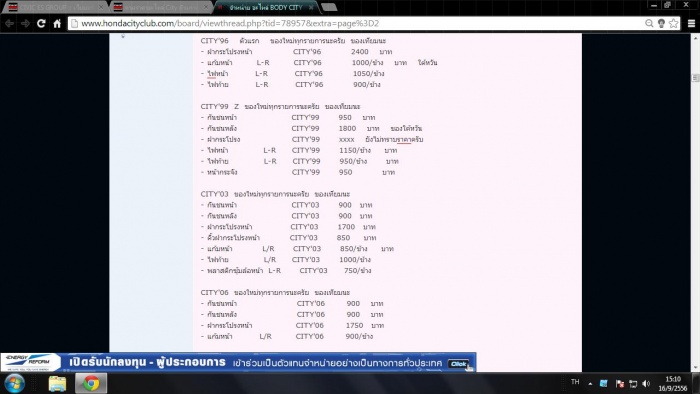Reload the current page
The width and height of the screenshot is (700, 394).
tap(41, 23)
